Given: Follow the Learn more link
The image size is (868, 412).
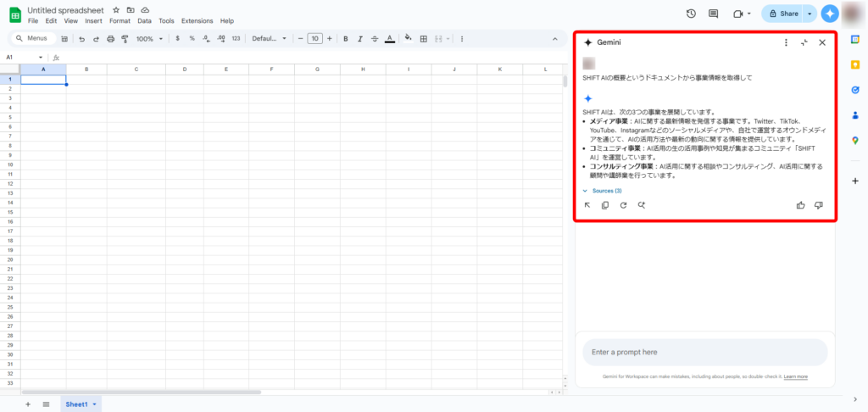Looking at the screenshot, I should pos(795,376).
